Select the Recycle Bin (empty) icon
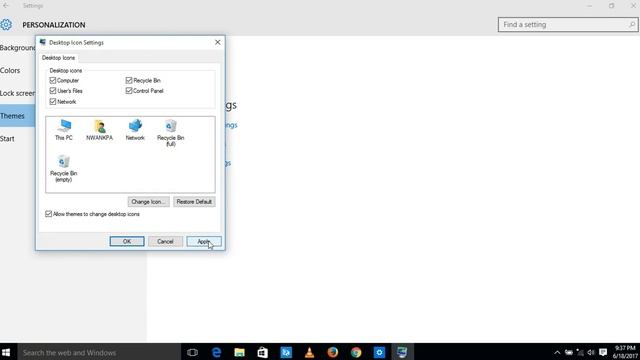 pyautogui.click(x=64, y=168)
